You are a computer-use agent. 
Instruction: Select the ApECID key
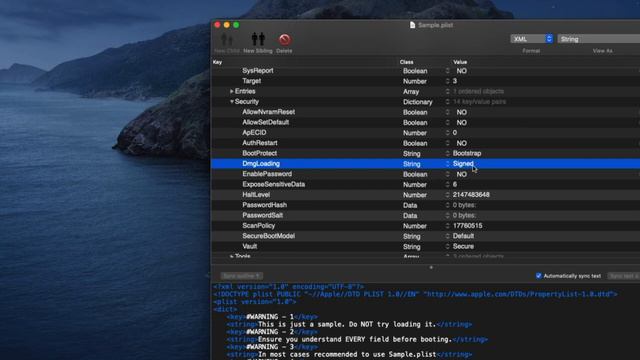click(x=254, y=133)
